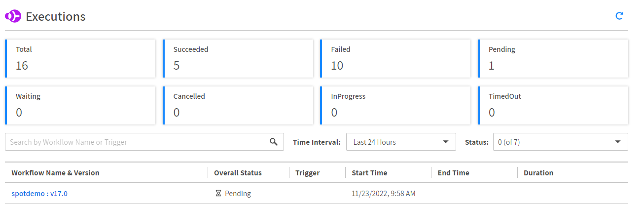
Task: Click the Executions workflow logo icon
Action: tap(13, 16)
